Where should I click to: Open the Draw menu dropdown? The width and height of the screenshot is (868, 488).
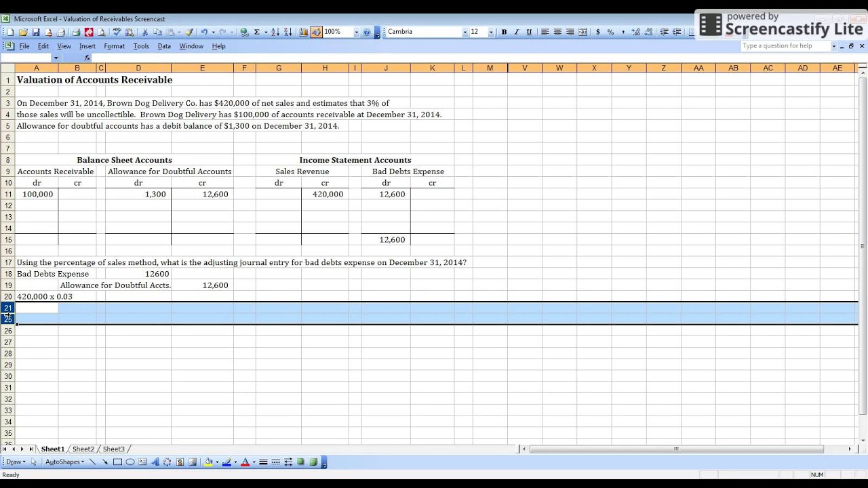coord(16,462)
